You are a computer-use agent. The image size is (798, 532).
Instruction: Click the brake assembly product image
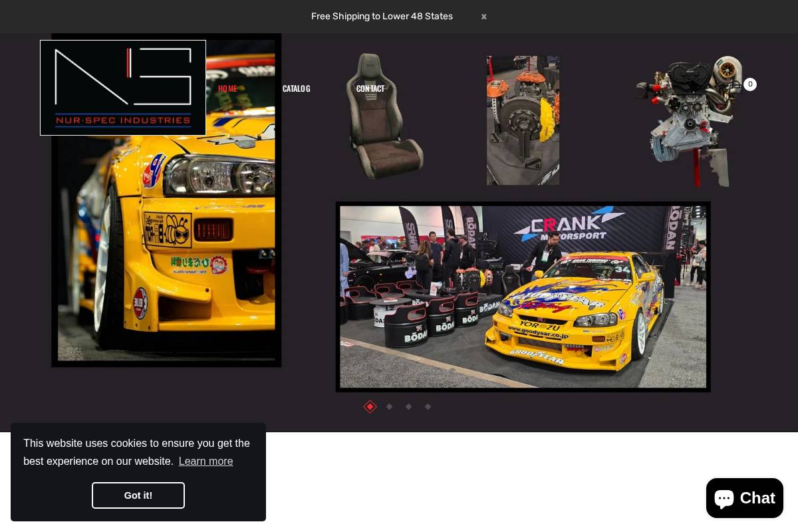pos(523,120)
